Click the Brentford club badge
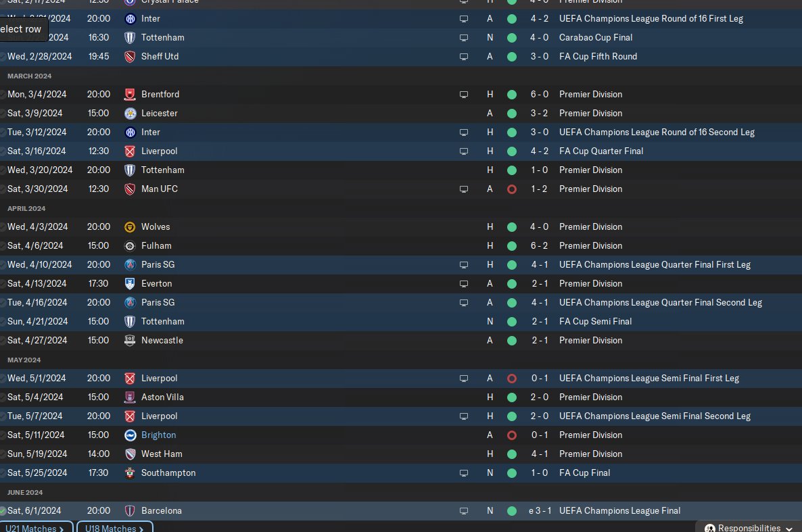This screenshot has height=532, width=802. coord(130,94)
